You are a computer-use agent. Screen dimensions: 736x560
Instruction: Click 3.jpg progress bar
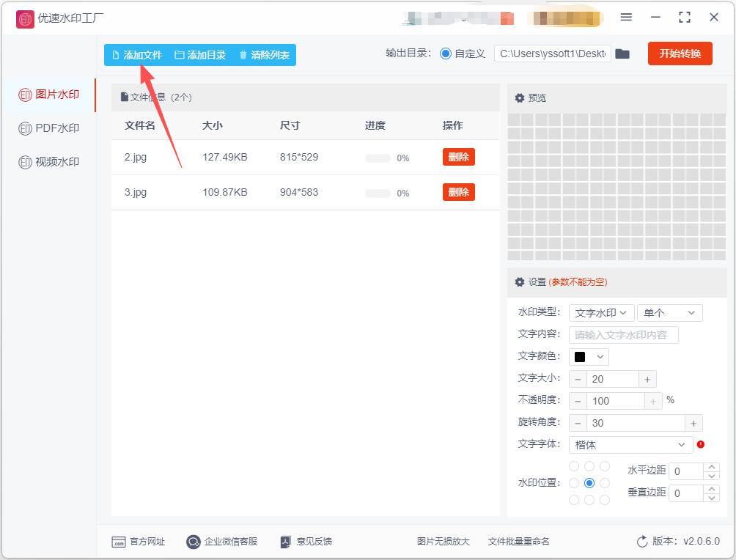point(378,194)
